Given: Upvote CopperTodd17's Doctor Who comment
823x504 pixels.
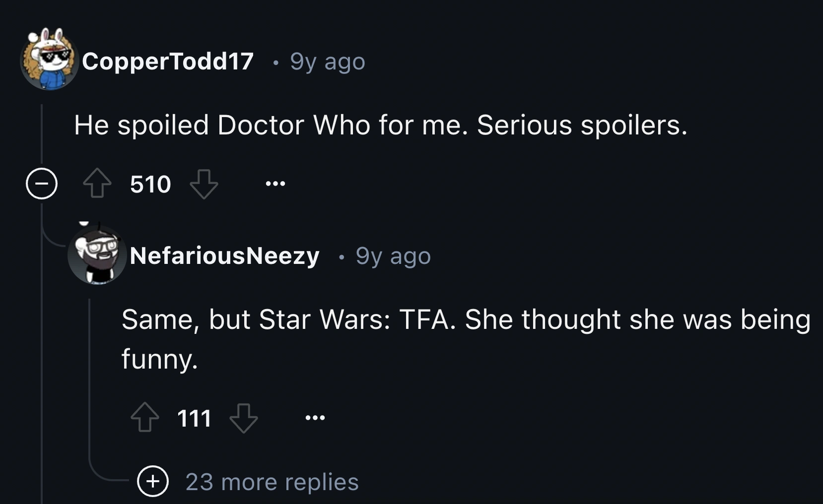Looking at the screenshot, I should tap(97, 184).
